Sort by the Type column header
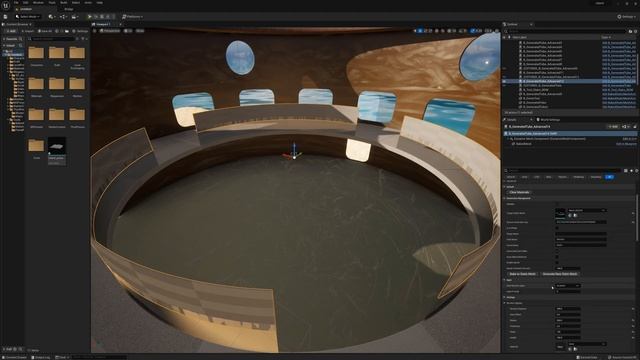Screen dimensions: 640x360 coord(606,37)
